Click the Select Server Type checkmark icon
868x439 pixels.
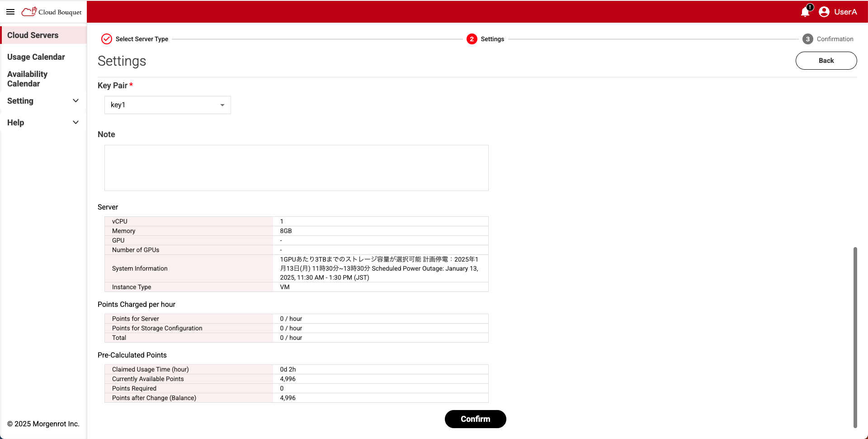107,39
